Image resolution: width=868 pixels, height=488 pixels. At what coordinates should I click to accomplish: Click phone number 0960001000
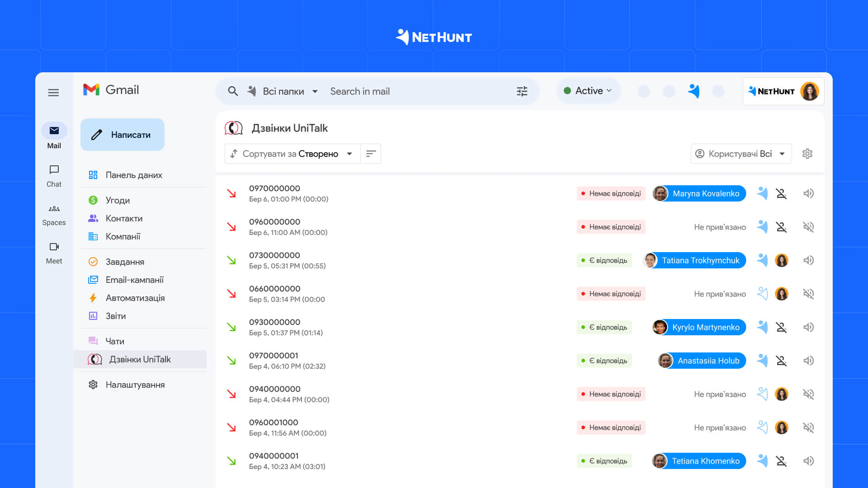pos(274,422)
